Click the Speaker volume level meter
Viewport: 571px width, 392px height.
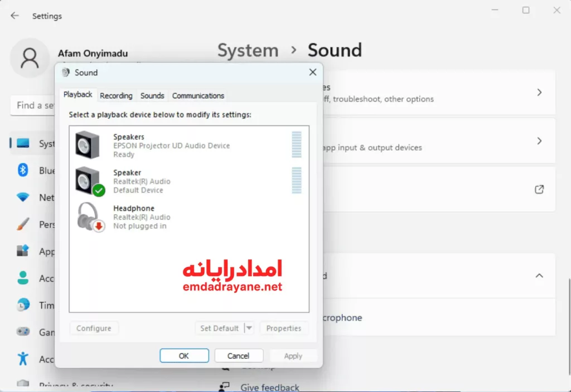pyautogui.click(x=297, y=180)
